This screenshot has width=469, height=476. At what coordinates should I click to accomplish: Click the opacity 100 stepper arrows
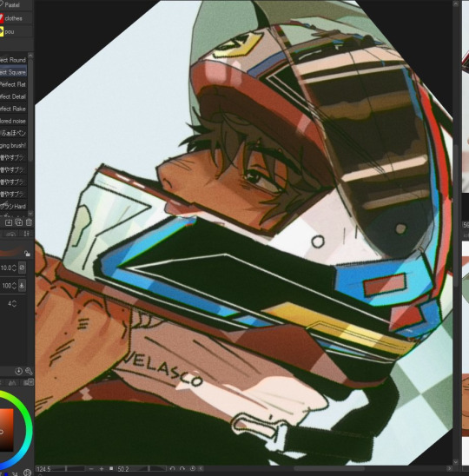pos(14,286)
